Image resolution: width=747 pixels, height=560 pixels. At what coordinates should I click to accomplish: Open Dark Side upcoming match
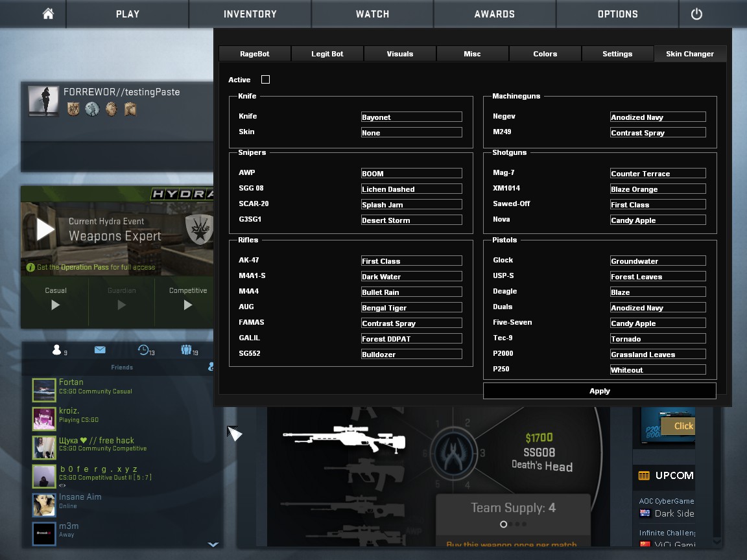click(667, 513)
